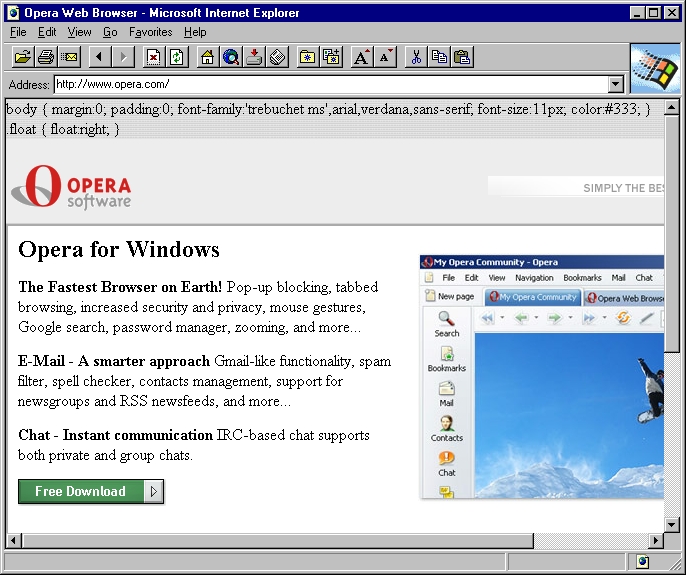Open the Favorites folder icon
The image size is (686, 575).
click(x=308, y=57)
